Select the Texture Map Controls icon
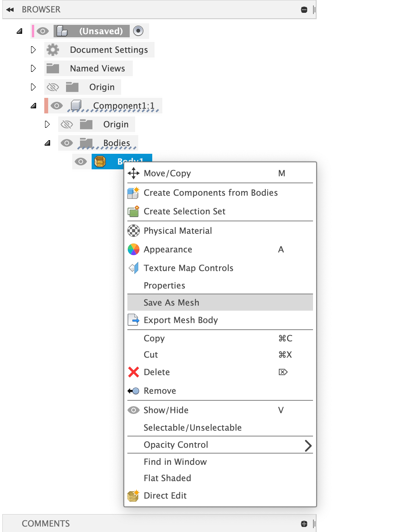 point(134,268)
